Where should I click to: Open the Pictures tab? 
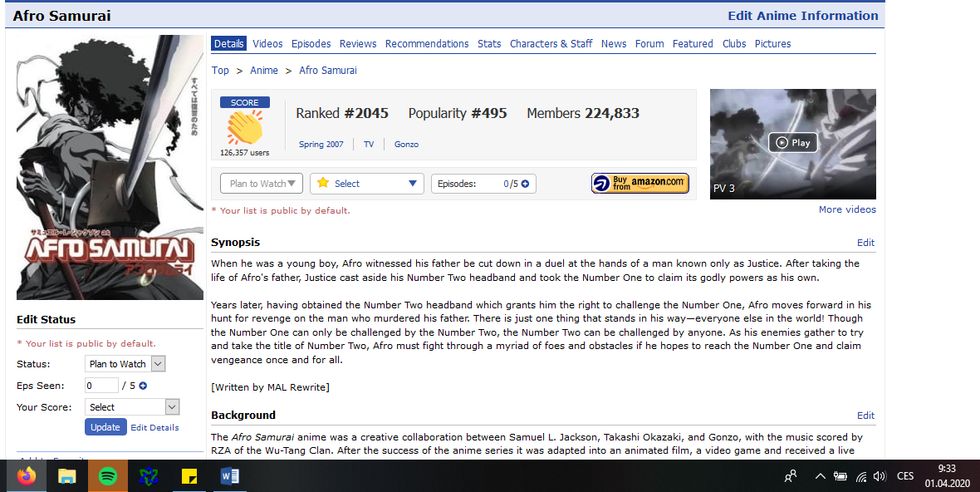pos(772,44)
